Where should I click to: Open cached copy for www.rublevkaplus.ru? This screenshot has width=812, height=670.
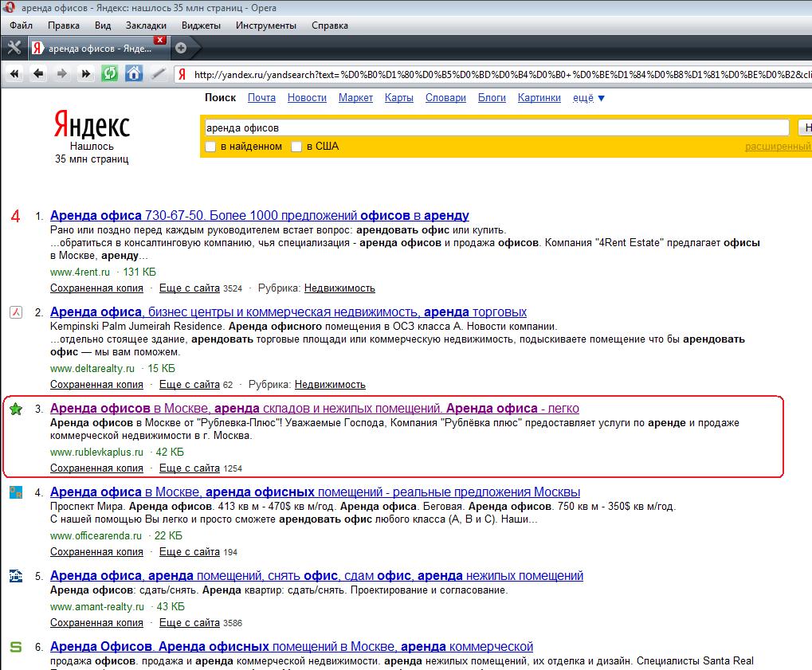click(x=96, y=468)
